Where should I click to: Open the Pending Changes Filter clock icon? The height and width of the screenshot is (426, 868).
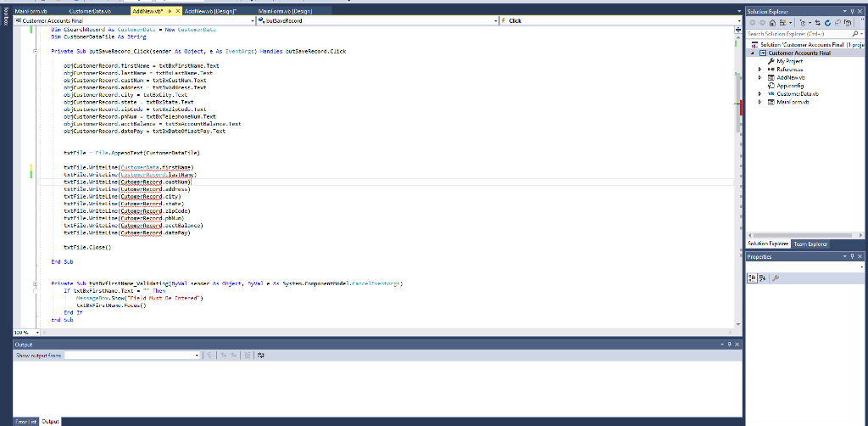coord(803,23)
